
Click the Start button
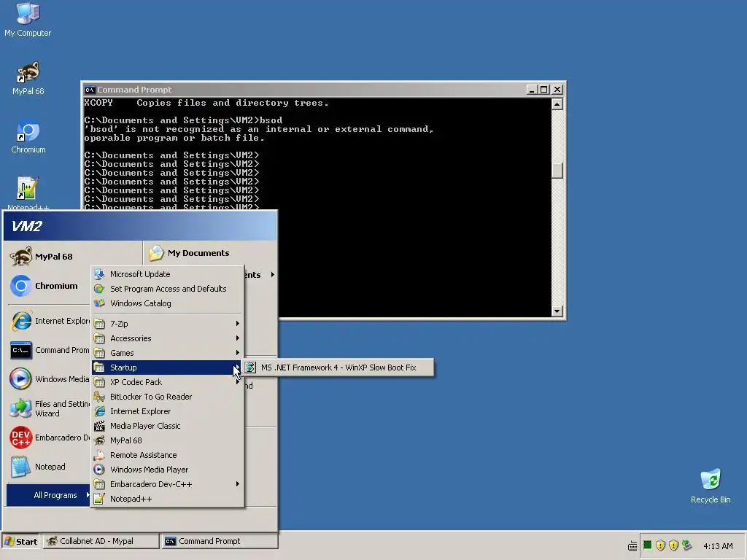click(20, 542)
